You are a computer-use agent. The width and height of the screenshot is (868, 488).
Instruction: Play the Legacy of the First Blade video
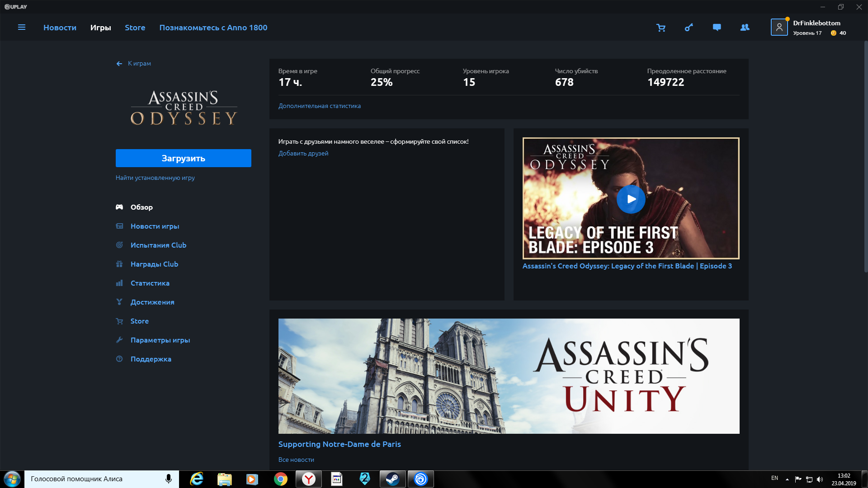pyautogui.click(x=631, y=199)
